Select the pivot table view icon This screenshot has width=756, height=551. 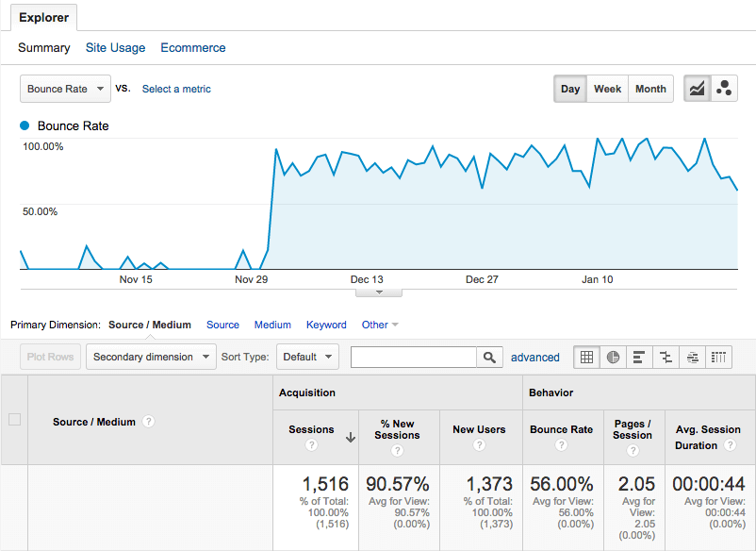click(718, 357)
